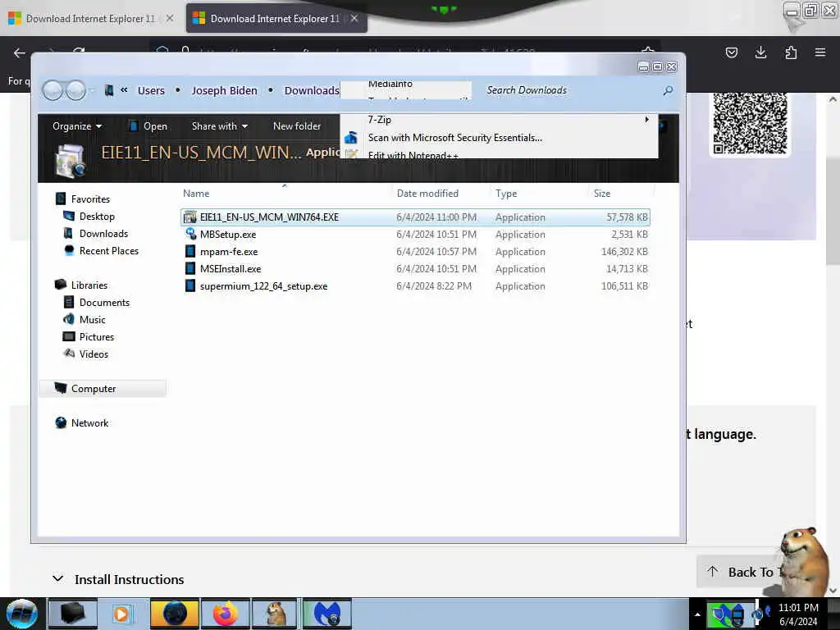Click Users in address breadcrumb
The width and height of the screenshot is (840, 630).
[151, 90]
